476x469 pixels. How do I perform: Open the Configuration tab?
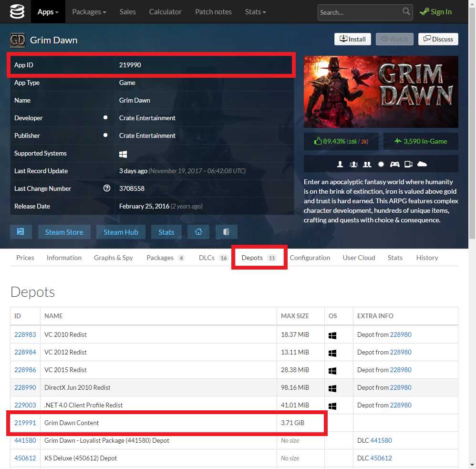pos(310,258)
